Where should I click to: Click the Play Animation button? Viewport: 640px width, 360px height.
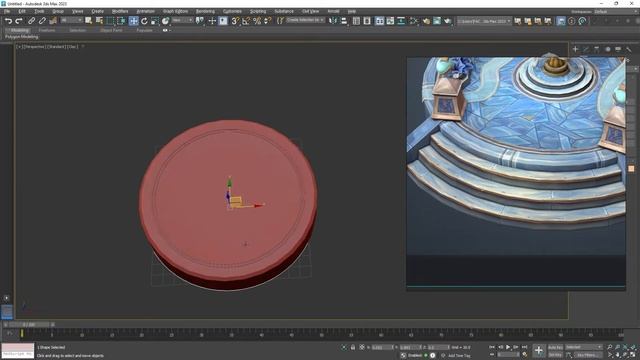pyautogui.click(x=508, y=347)
